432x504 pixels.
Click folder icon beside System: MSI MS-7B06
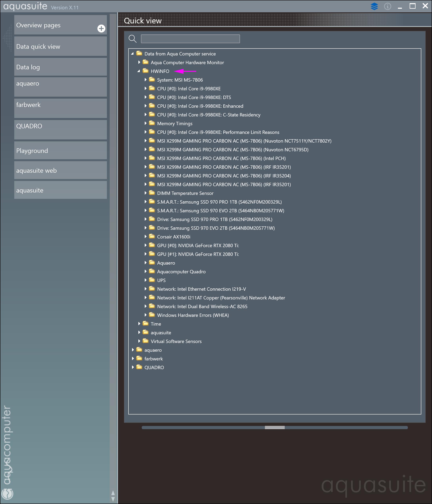pyautogui.click(x=152, y=80)
